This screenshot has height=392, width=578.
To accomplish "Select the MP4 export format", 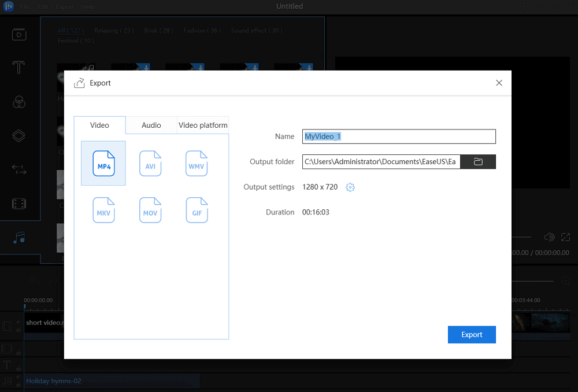I will point(103,164).
